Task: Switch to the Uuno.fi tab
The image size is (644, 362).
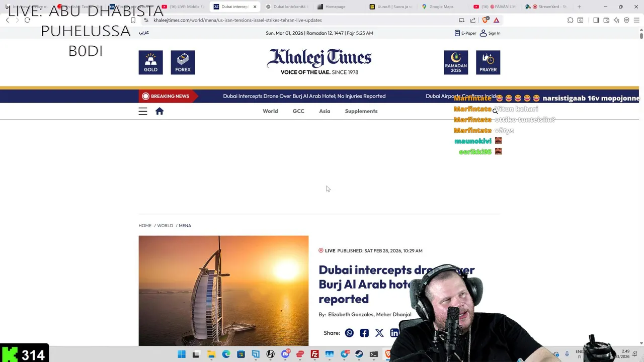Action: tap(391, 7)
